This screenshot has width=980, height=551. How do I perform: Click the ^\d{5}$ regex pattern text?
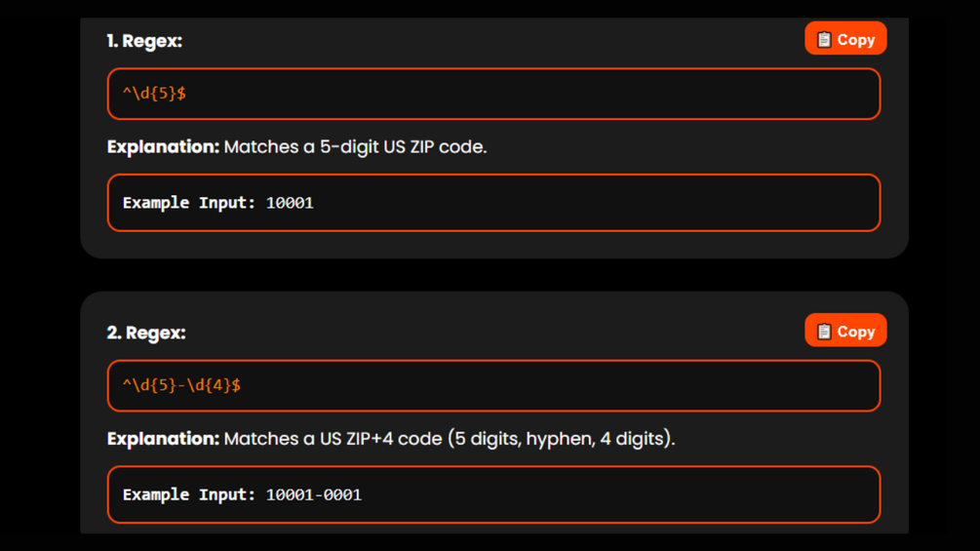pos(154,94)
